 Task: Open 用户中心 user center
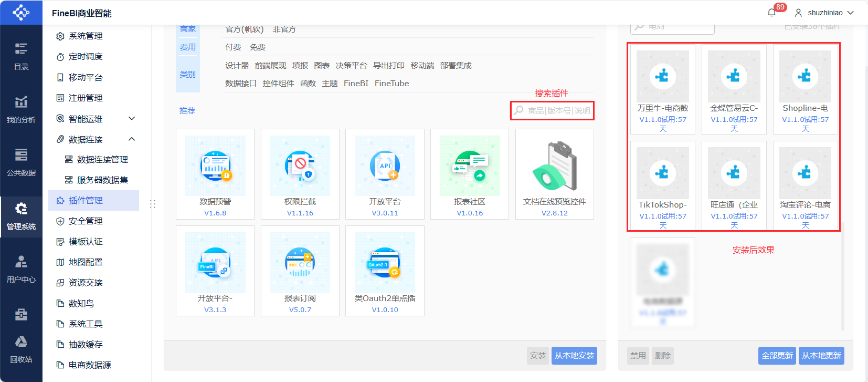(x=21, y=269)
